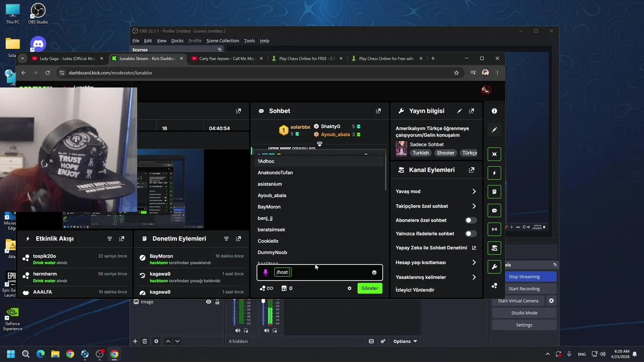This screenshot has width=644, height=362.
Task: Expand Takipçilere özel sohbet option
Action: (x=474, y=206)
